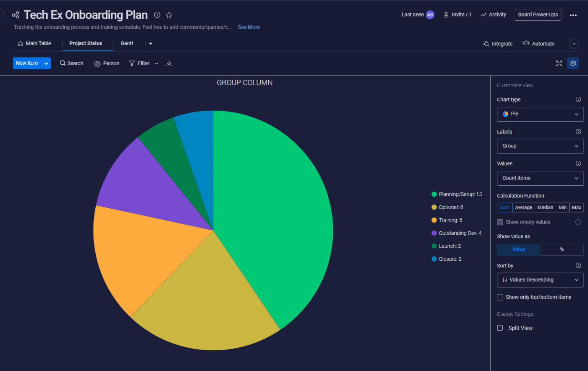This screenshot has height=371, width=588.
Task: Open the Labels dropdown showing Group
Action: (x=540, y=146)
